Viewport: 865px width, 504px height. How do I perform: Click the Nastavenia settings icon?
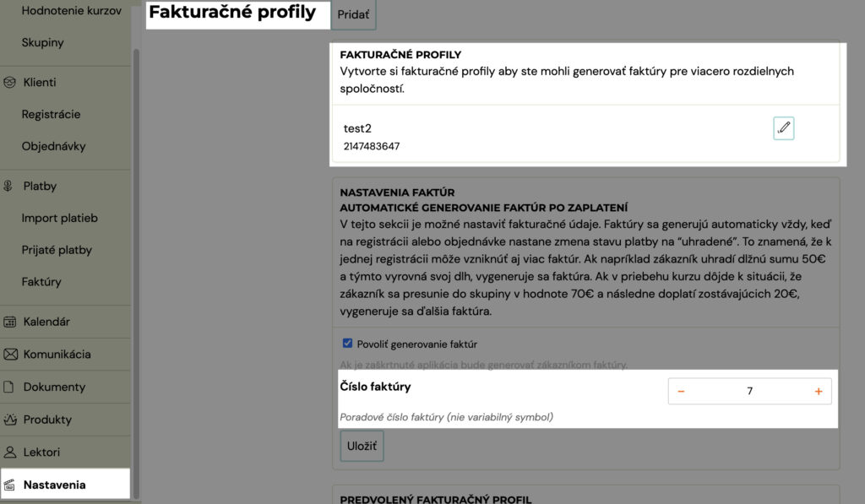[9, 485]
